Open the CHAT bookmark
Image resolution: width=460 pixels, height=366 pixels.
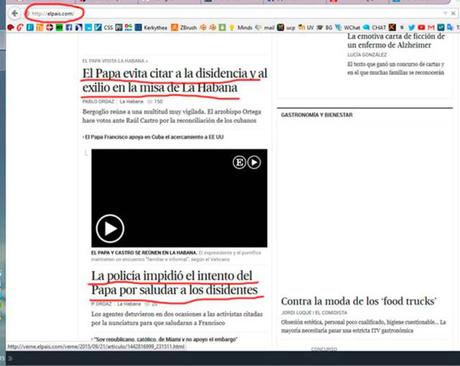(x=375, y=27)
